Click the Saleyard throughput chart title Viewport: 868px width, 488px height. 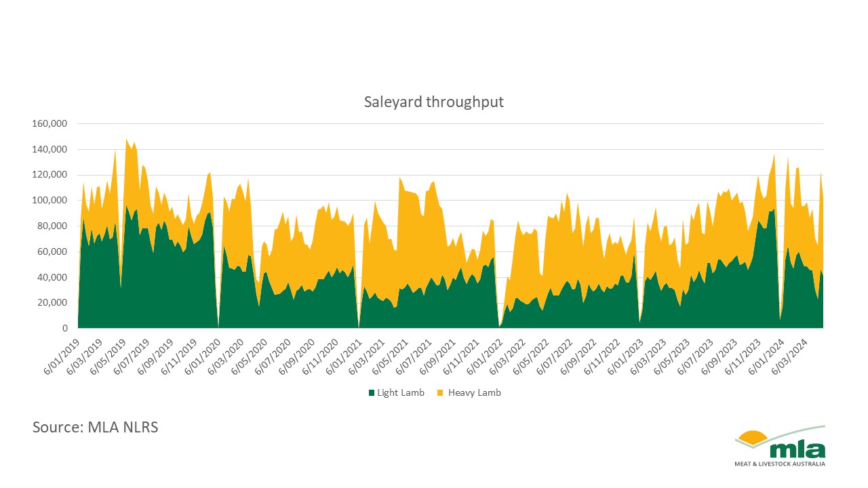click(434, 102)
